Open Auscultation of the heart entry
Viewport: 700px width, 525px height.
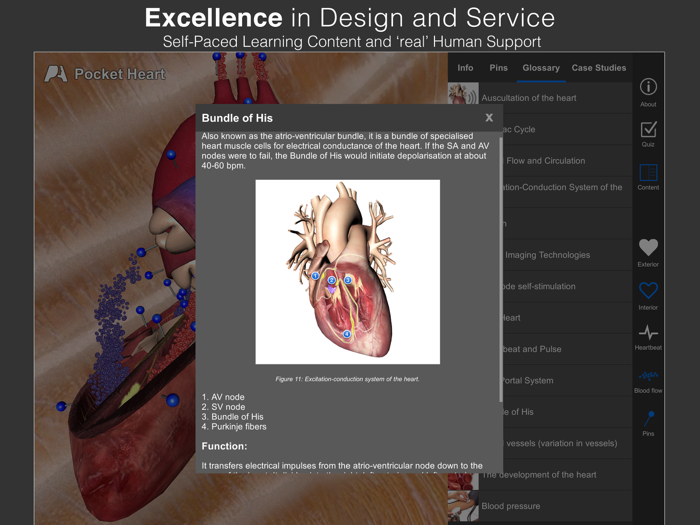click(540, 98)
